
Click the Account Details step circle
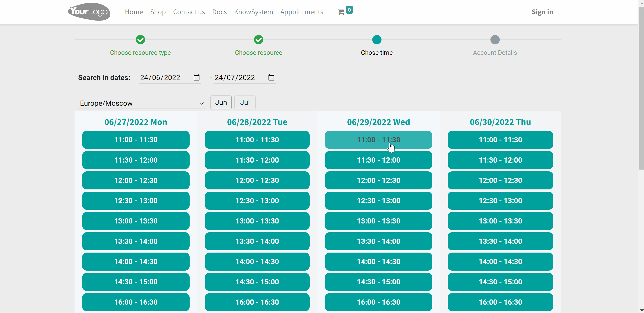coord(495,39)
